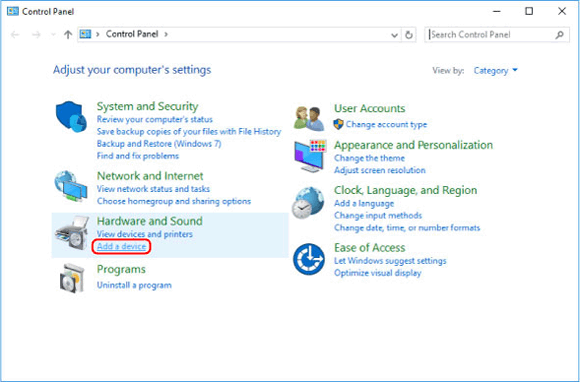Expand the Control Panel breadcrumb chevron
Screen dimensions: 580x382
166,34
